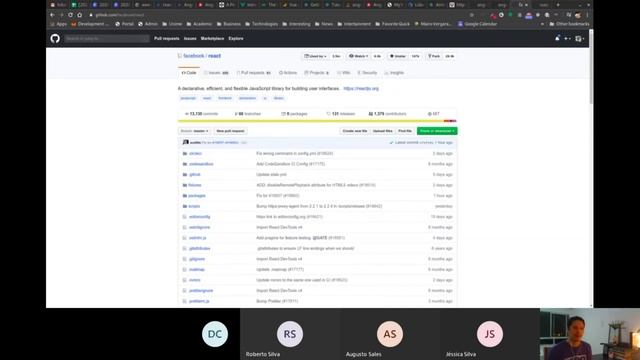640x360 pixels.
Task: Select the javascript topic tag
Action: click(188, 98)
